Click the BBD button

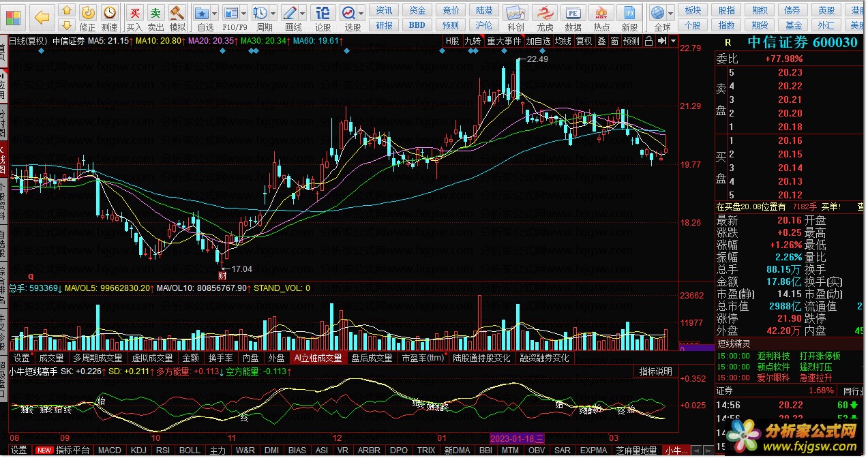point(417,25)
